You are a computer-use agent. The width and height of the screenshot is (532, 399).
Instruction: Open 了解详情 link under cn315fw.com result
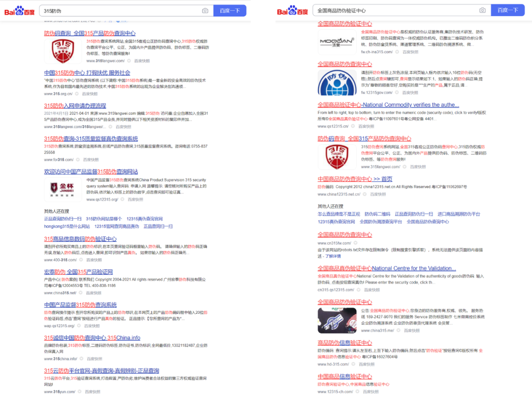coord(332,256)
